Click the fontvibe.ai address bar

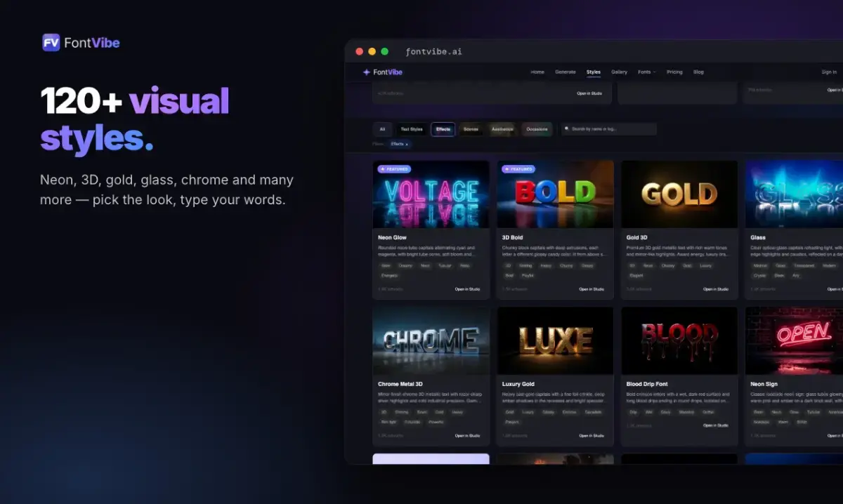(433, 52)
